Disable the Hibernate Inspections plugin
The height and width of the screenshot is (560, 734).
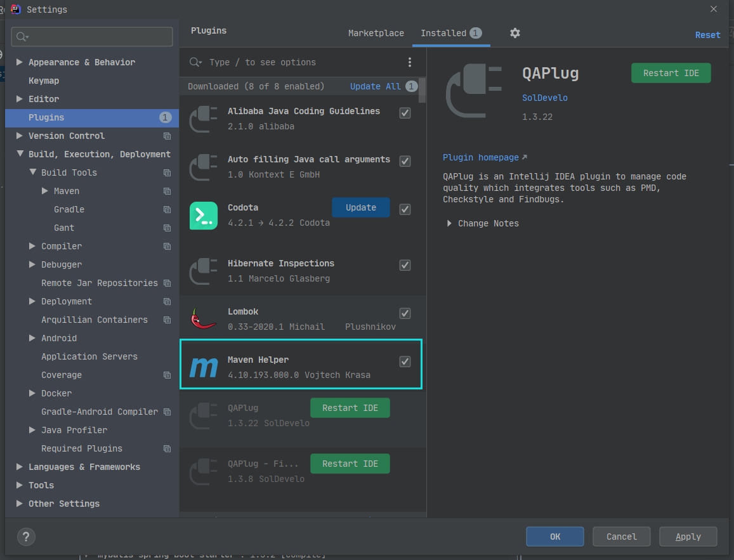[405, 265]
